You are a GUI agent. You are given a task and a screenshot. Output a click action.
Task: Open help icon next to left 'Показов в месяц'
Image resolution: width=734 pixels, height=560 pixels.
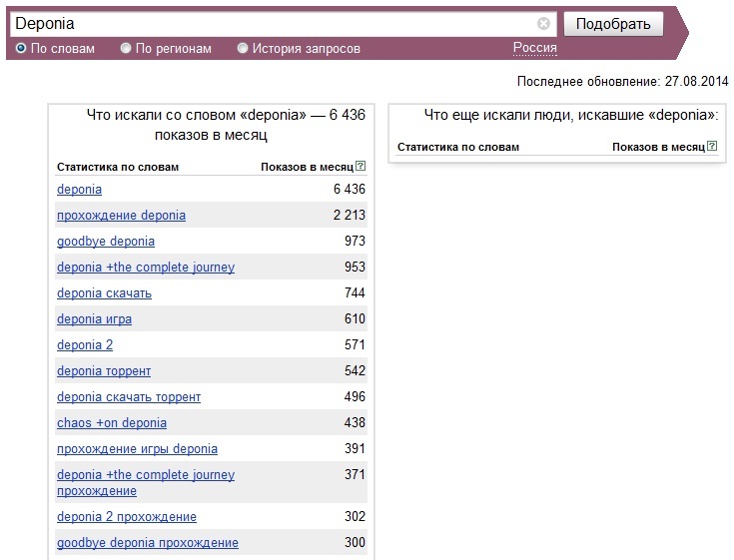[361, 166]
